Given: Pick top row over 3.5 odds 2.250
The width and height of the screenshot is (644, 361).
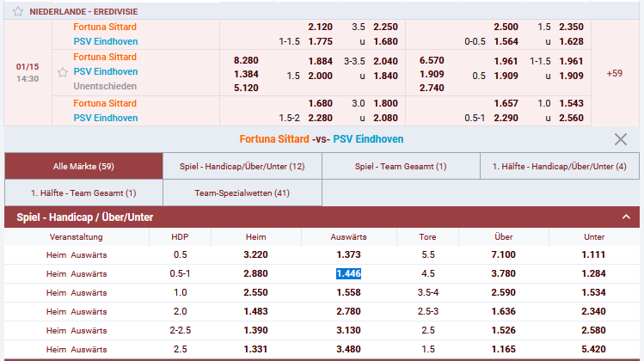Looking at the screenshot, I should point(385,28).
